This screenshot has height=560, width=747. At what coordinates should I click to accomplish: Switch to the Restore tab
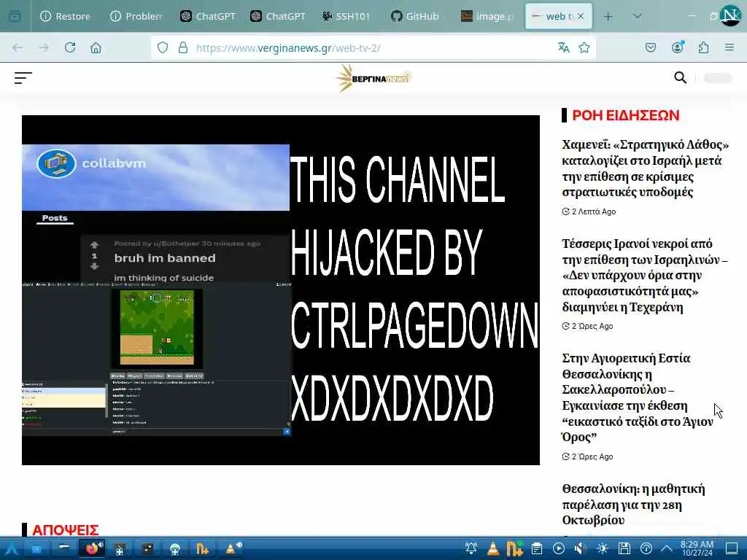click(x=66, y=16)
